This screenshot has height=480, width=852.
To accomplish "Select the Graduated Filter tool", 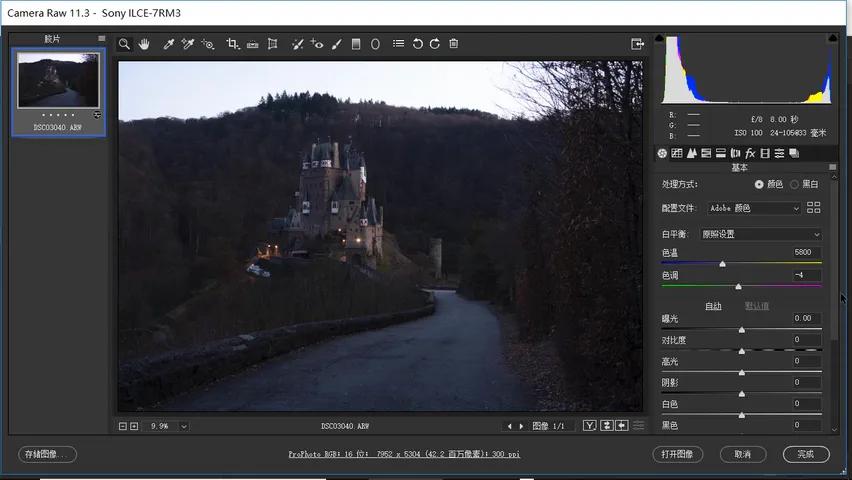I will point(356,44).
